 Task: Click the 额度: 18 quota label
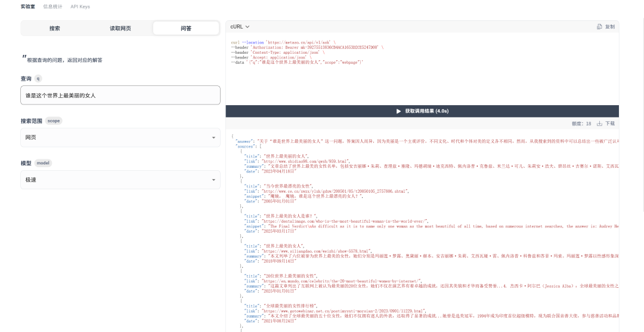[581, 124]
